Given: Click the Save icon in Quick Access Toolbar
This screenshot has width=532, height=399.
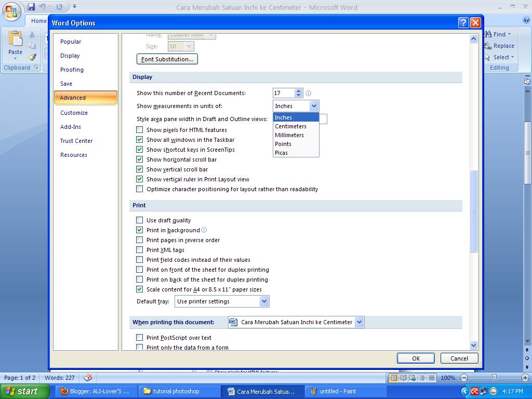Looking at the screenshot, I should tap(31, 7).
